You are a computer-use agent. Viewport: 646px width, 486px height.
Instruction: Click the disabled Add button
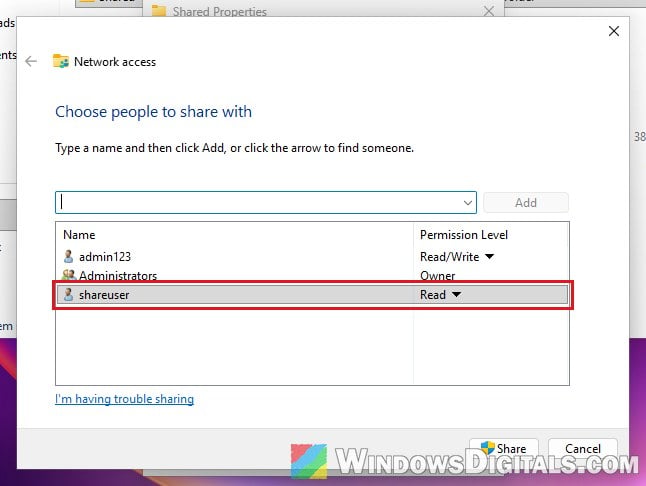point(526,203)
